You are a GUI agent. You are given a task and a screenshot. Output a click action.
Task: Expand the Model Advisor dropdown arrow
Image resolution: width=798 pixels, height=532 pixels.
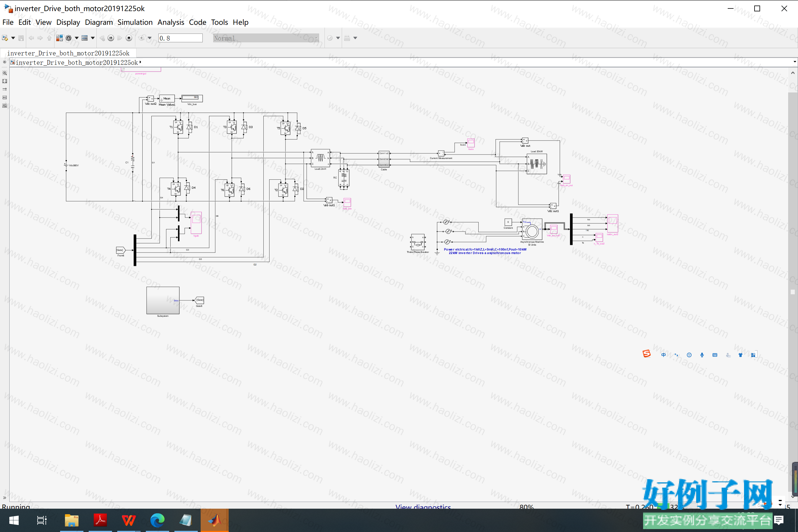(x=338, y=38)
